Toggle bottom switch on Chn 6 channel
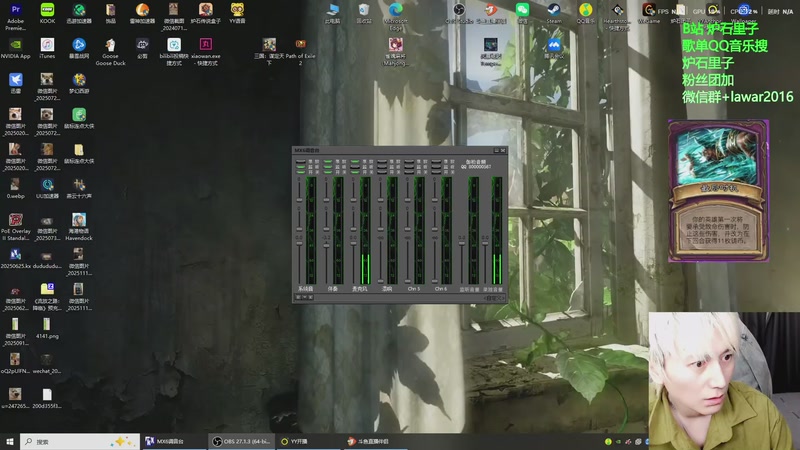This screenshot has height=450, width=800. click(x=436, y=172)
